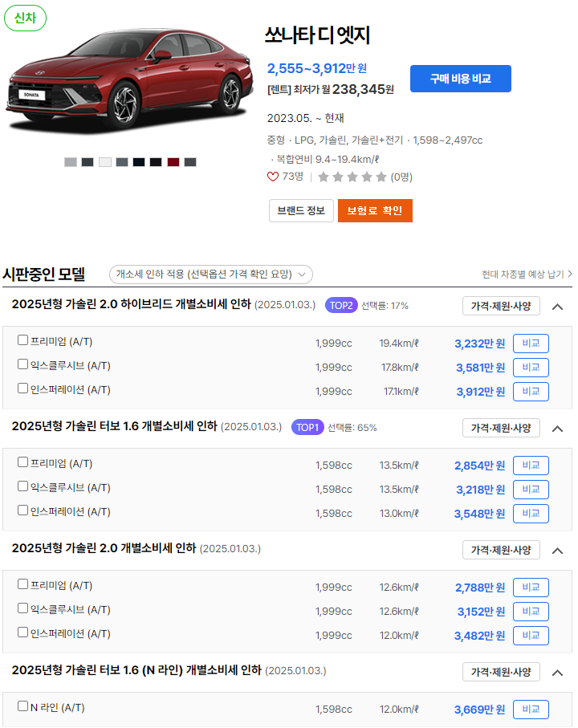Click the red Sonata car image
The height and width of the screenshot is (728, 578).
point(130,79)
